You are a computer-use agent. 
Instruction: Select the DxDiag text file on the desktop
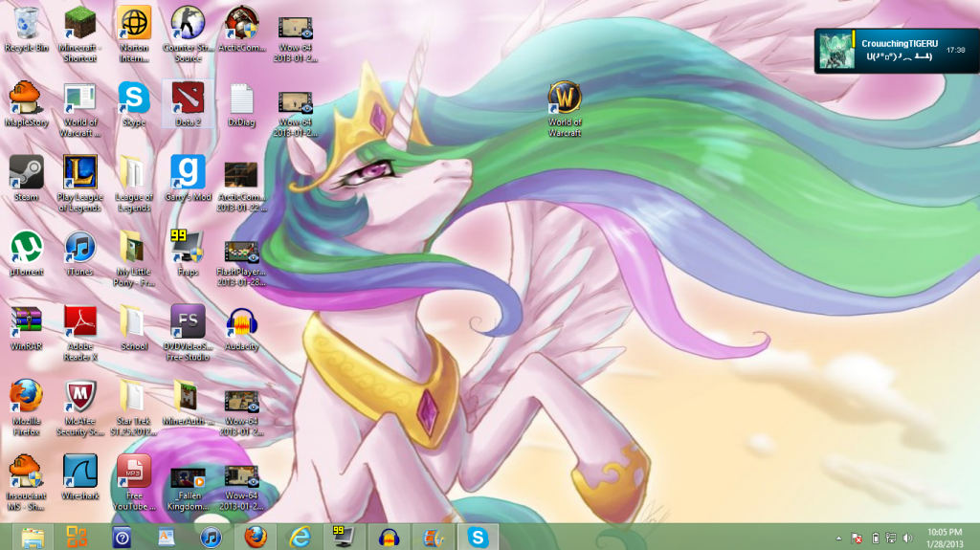pos(241,104)
